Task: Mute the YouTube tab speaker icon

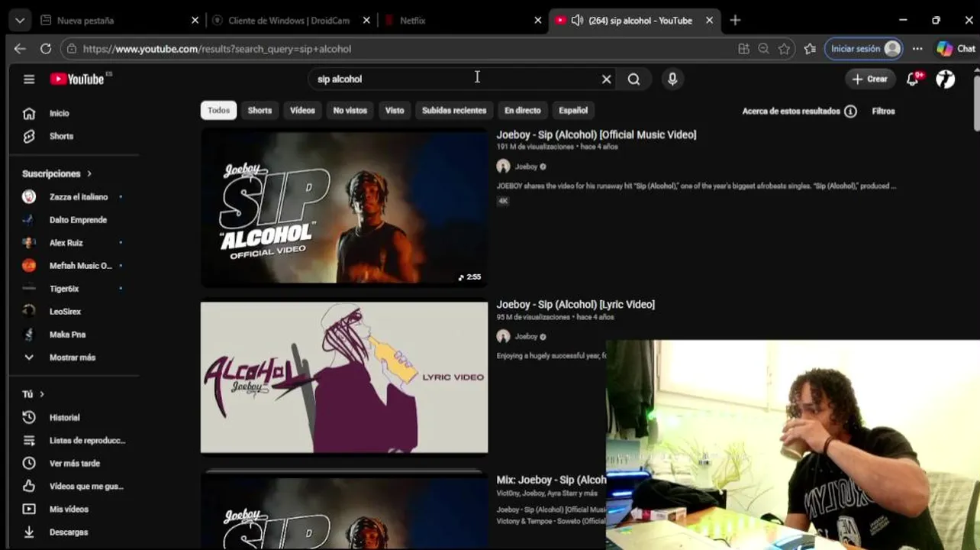Action: (x=577, y=21)
